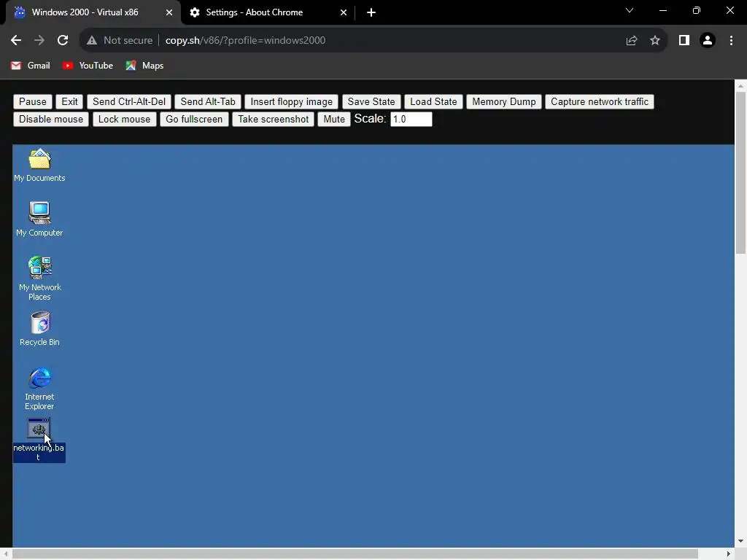Select the networking.bat file icon
This screenshot has width=747, height=560.
click(x=39, y=440)
